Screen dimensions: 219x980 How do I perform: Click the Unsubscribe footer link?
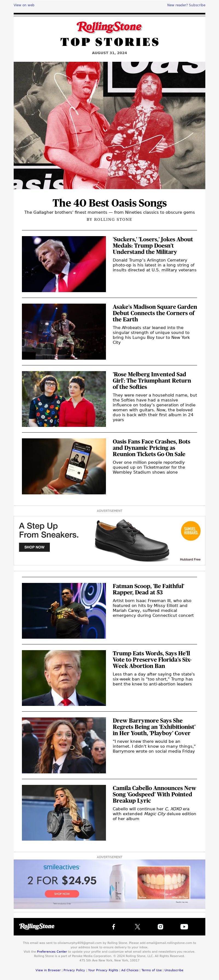(x=174, y=970)
